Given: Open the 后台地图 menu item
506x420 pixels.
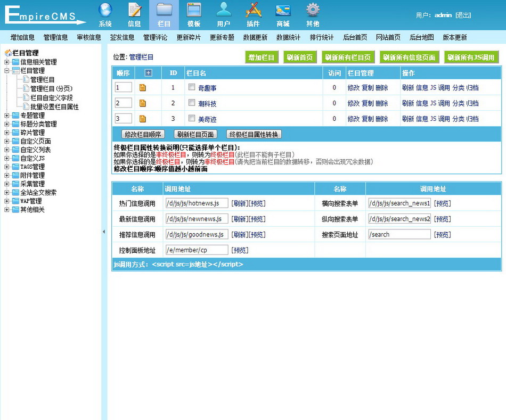Looking at the screenshot, I should [422, 37].
